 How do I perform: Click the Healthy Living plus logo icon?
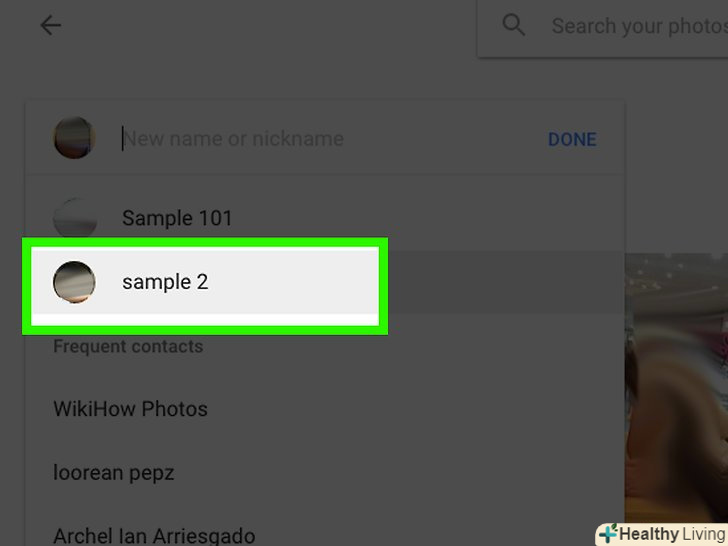(607, 534)
